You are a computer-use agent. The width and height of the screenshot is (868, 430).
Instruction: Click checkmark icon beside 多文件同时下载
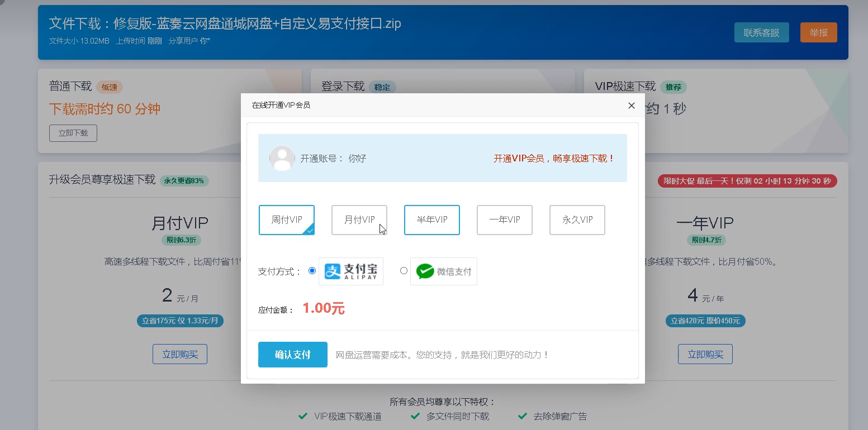[x=415, y=416]
